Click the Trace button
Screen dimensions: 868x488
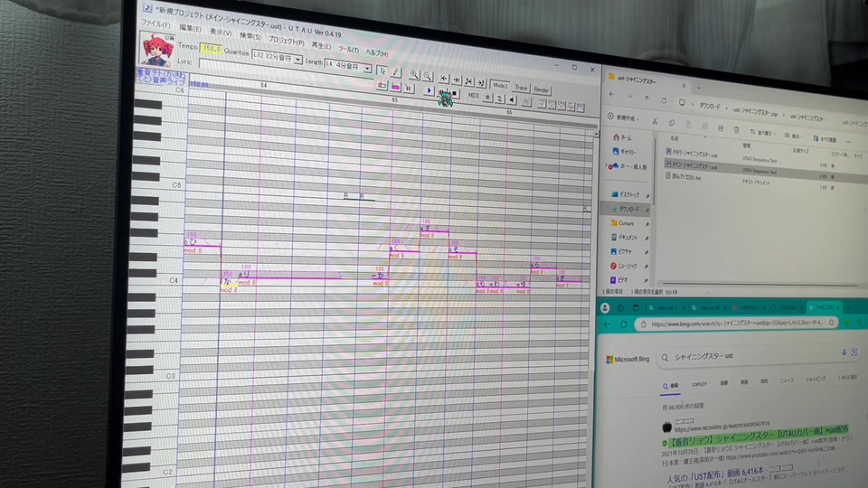pyautogui.click(x=521, y=88)
